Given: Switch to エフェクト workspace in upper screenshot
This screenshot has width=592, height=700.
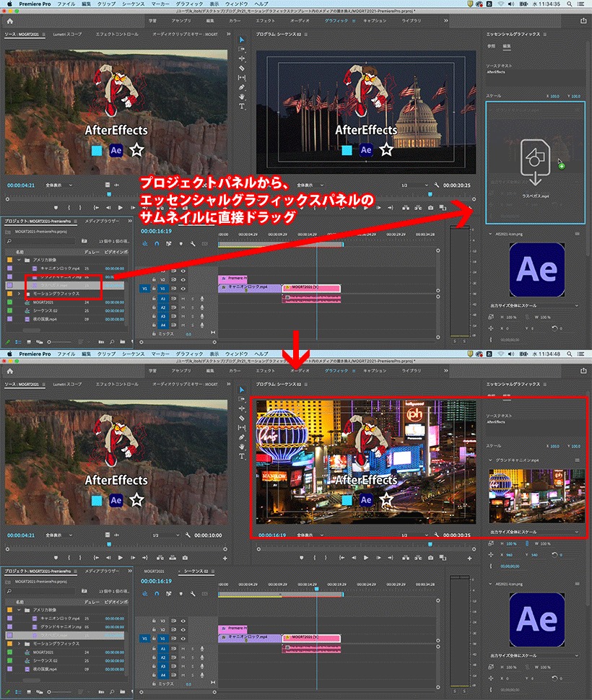Looking at the screenshot, I should [265, 20].
